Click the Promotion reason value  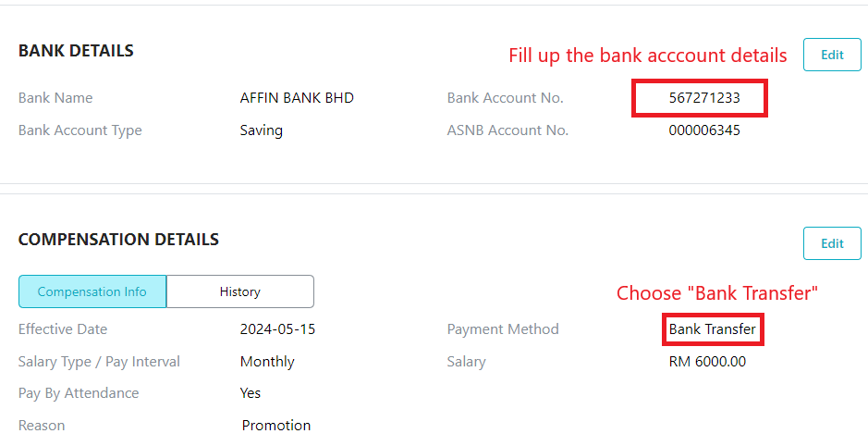pyautogui.click(x=276, y=426)
